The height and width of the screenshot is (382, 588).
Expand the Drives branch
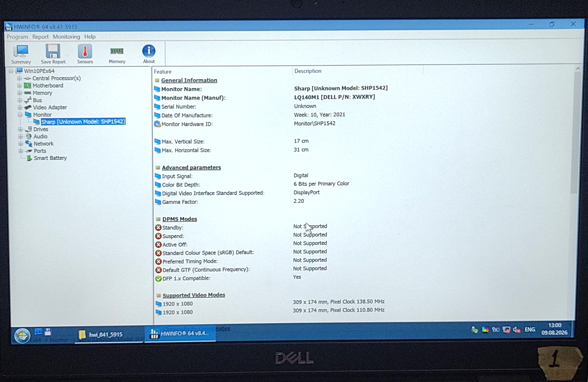pyautogui.click(x=20, y=129)
